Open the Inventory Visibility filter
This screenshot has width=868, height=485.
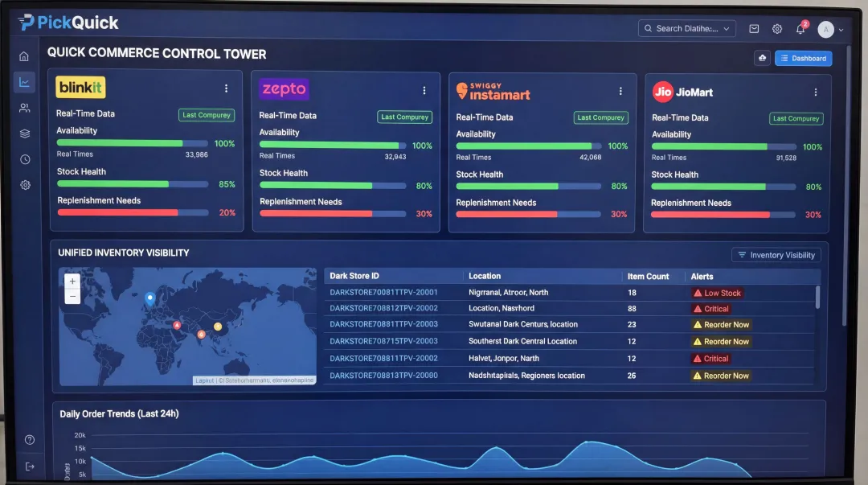tap(776, 254)
